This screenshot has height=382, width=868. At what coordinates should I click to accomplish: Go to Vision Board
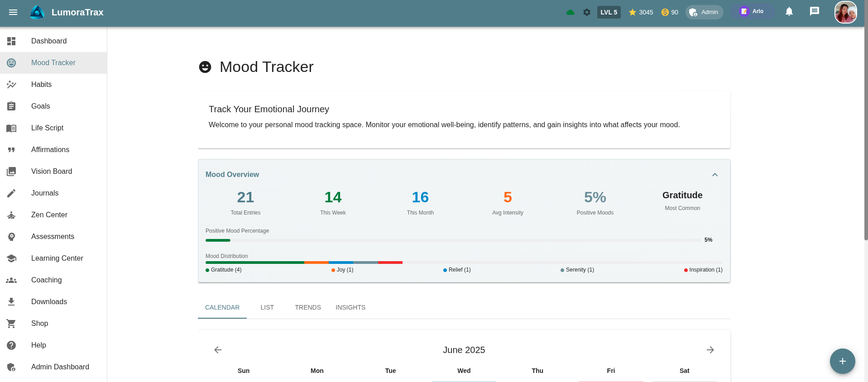[x=53, y=172]
